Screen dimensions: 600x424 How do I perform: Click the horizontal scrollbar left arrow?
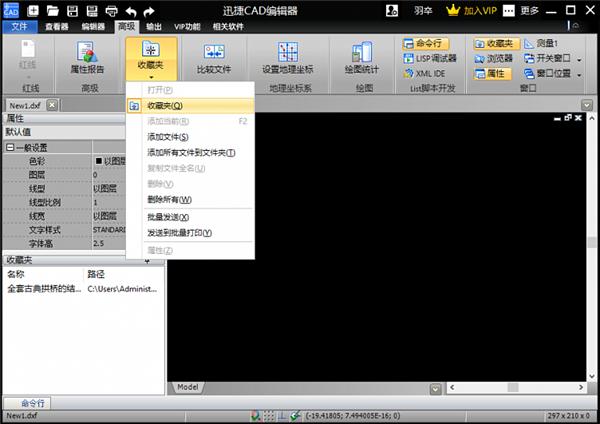pyautogui.click(x=452, y=387)
